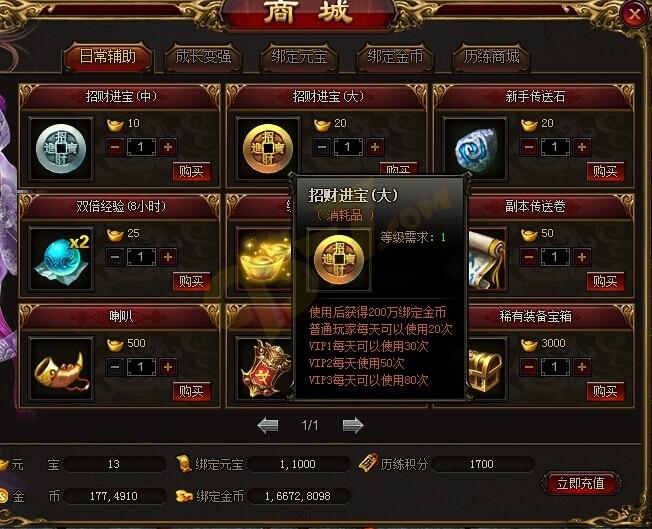Decrease quantity of 新手传送石
Screen dimensions: 652x529
point(529,147)
